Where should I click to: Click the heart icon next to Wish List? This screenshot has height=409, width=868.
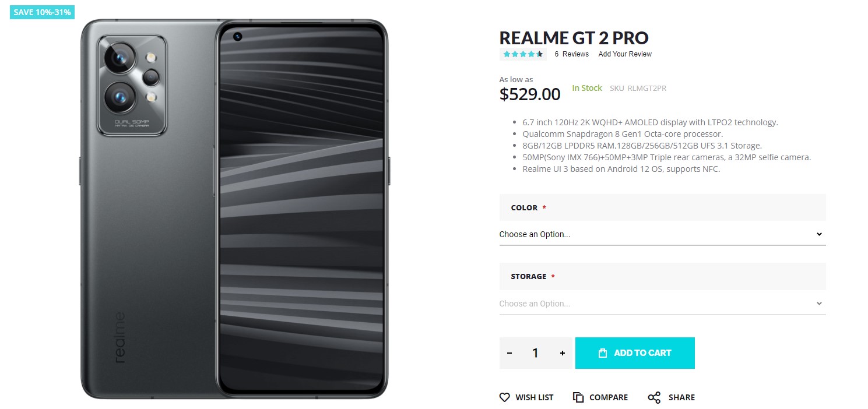[x=504, y=397]
